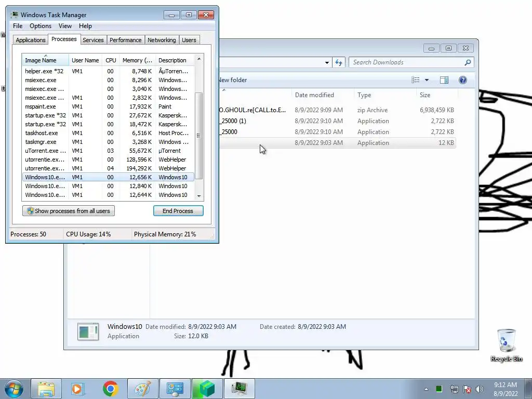Open Action Center flag tray icon
This screenshot has width=532, height=399.
tap(467, 389)
